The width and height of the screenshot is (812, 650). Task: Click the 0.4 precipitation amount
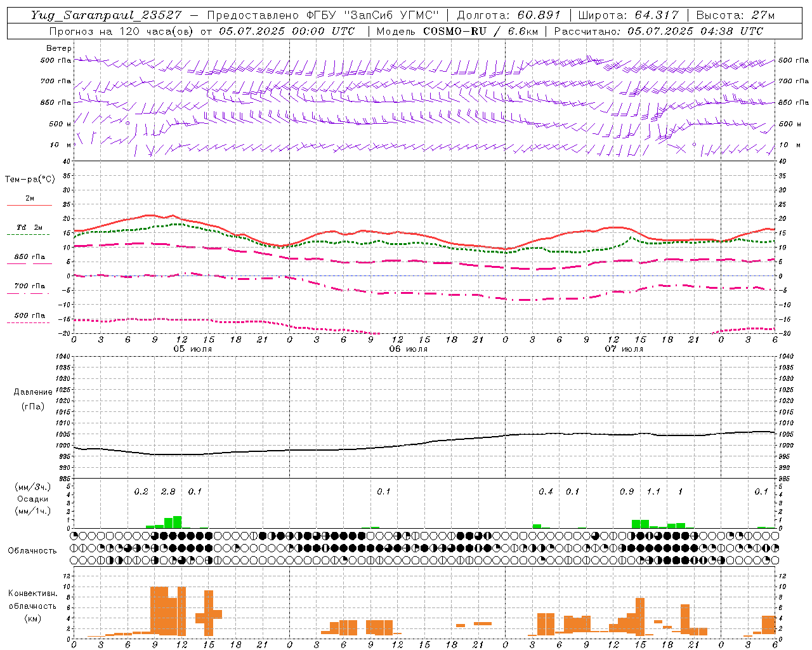[x=546, y=492]
